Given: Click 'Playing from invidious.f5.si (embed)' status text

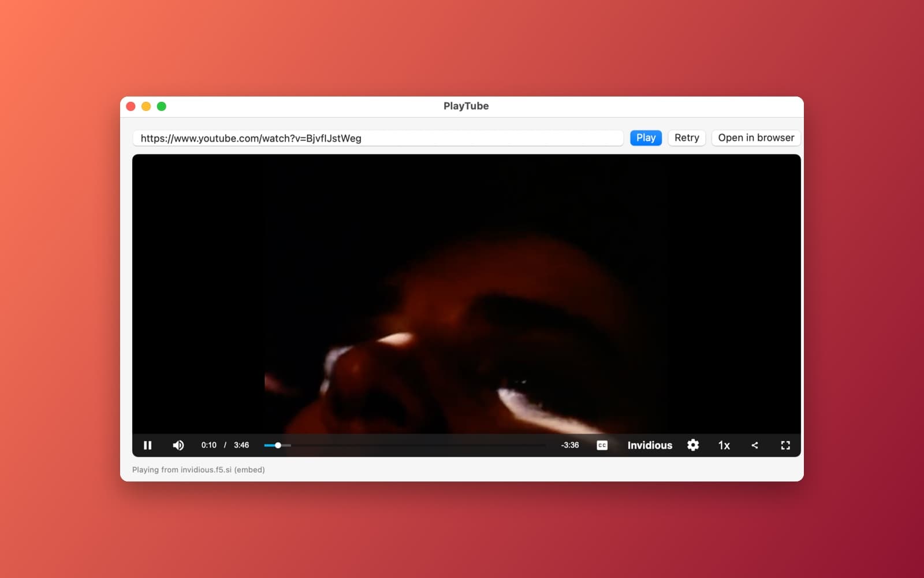Looking at the screenshot, I should tap(199, 469).
